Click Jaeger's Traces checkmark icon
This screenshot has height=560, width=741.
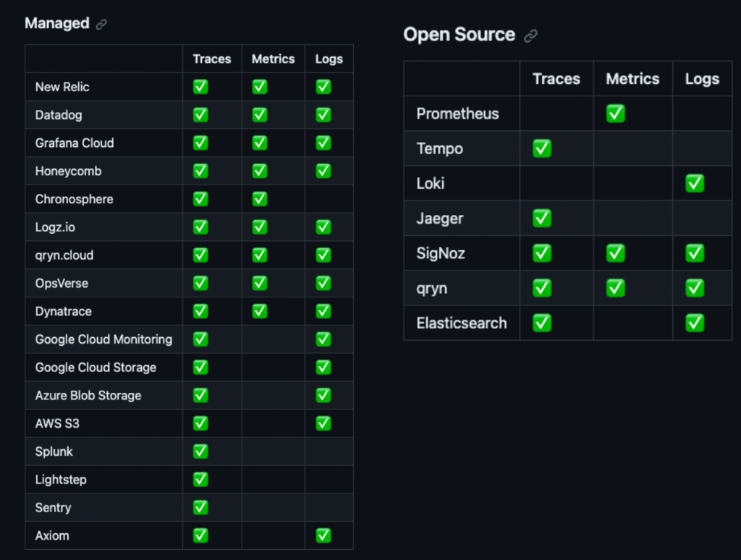(541, 219)
